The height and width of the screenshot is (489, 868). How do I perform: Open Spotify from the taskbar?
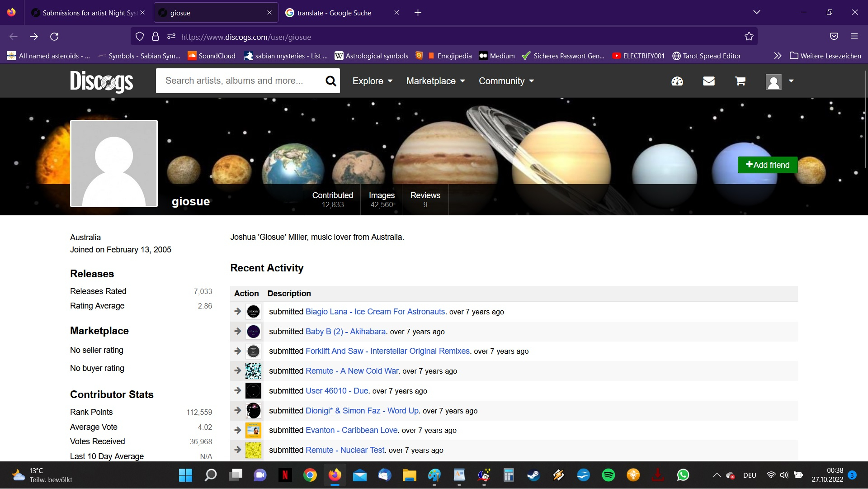[x=608, y=475]
